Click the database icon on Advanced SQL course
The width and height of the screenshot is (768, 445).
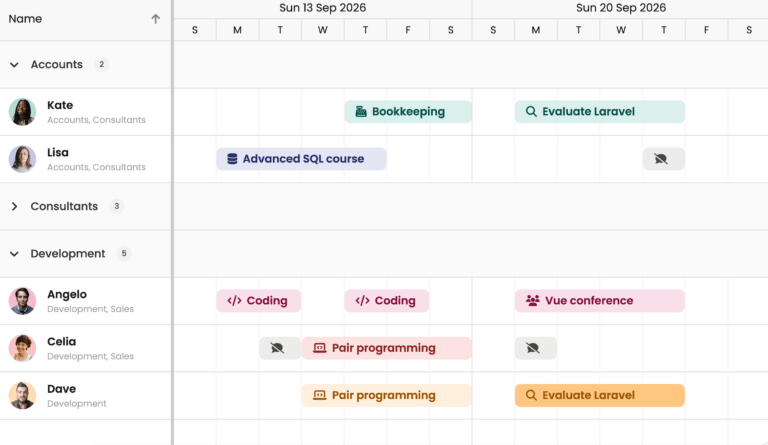(x=233, y=159)
